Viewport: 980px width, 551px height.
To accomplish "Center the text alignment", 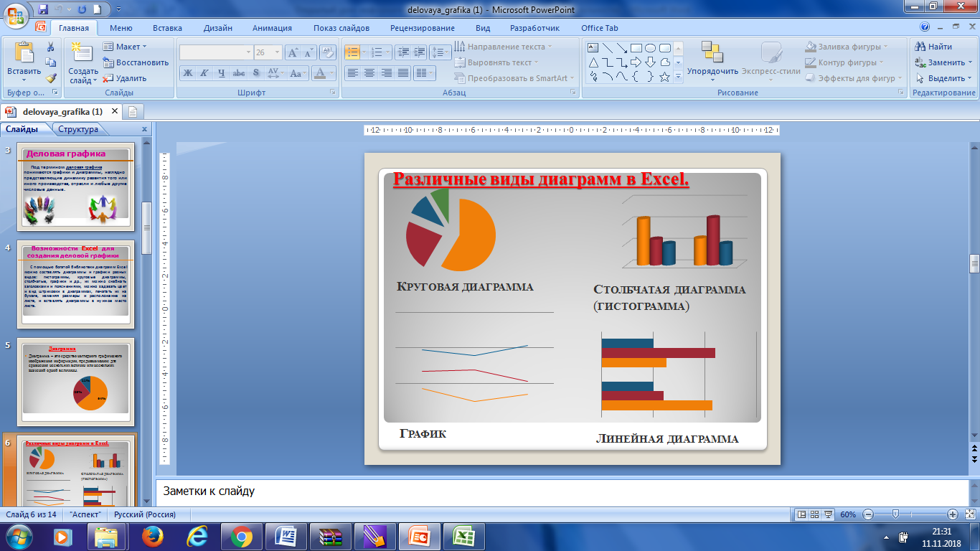I will pos(369,72).
